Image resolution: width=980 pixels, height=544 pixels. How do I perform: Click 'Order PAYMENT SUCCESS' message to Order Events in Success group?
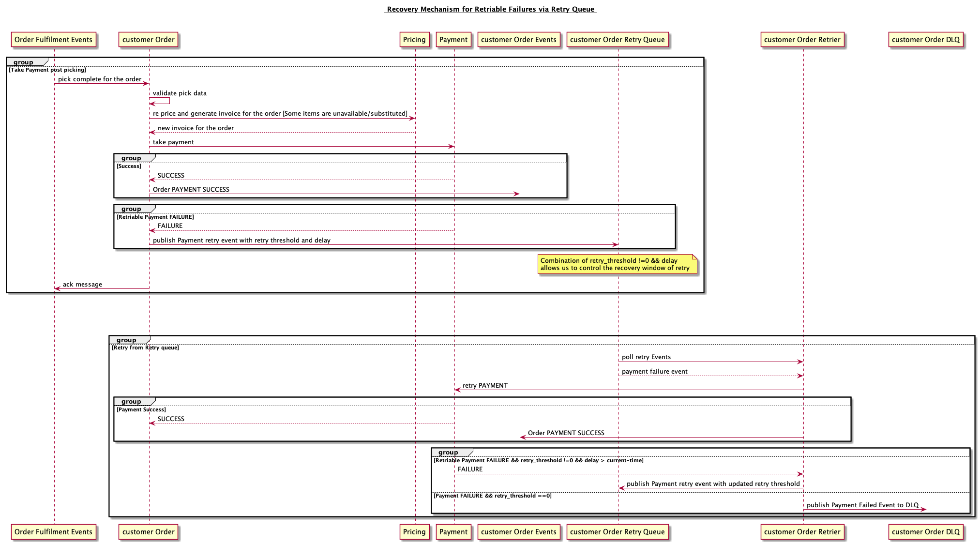click(x=191, y=190)
